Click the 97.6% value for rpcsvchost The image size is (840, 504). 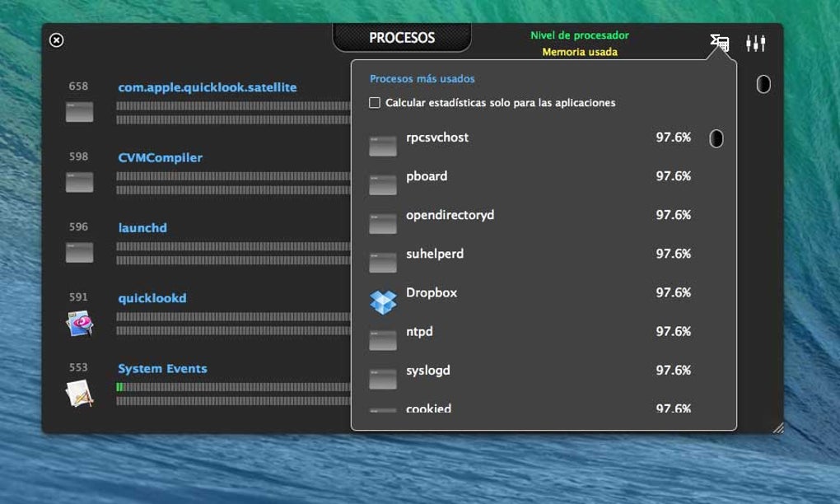click(x=674, y=138)
